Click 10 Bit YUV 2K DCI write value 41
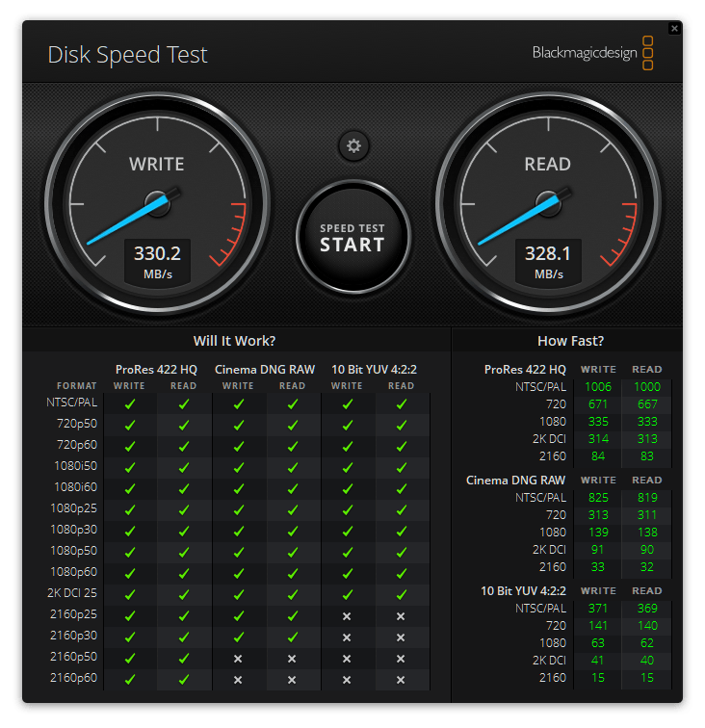The image size is (705, 728). point(598,661)
